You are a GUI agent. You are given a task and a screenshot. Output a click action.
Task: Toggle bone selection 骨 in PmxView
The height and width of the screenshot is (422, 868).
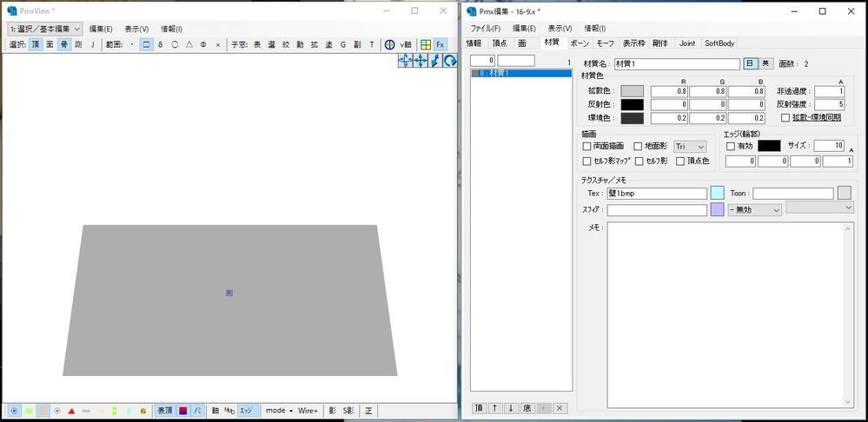pyautogui.click(x=64, y=45)
